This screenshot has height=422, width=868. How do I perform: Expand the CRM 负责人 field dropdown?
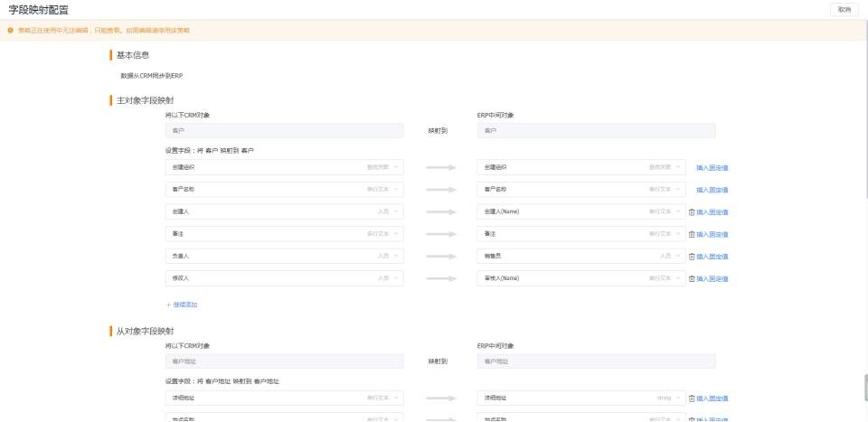[284, 256]
